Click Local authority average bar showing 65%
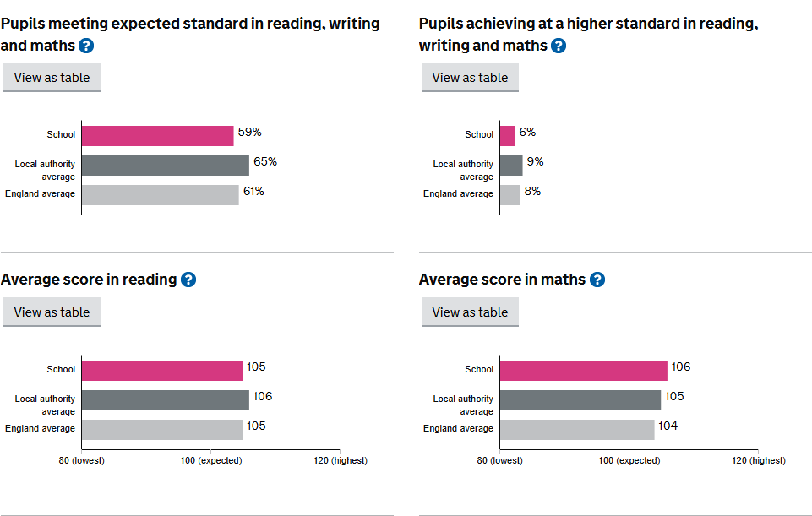Image resolution: width=812 pixels, height=516 pixels. pyautogui.click(x=166, y=166)
